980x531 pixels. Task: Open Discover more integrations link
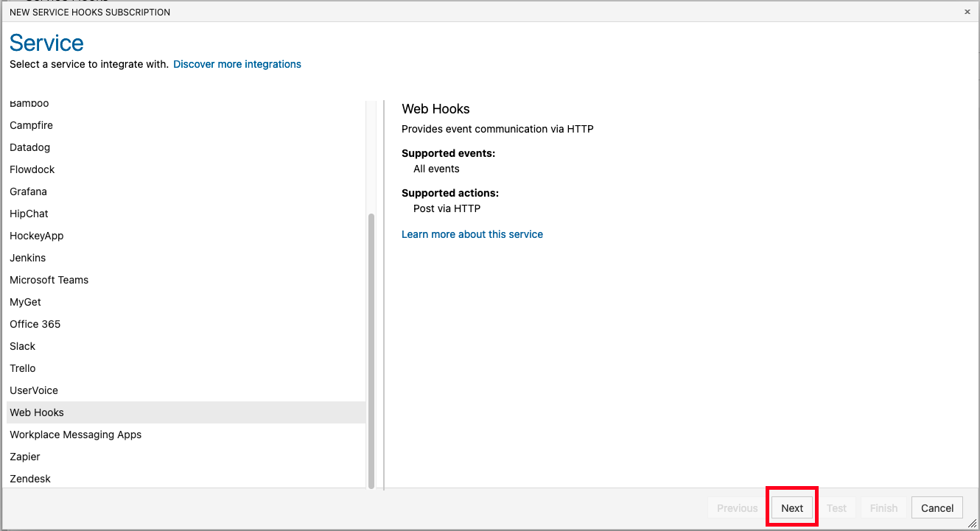237,64
